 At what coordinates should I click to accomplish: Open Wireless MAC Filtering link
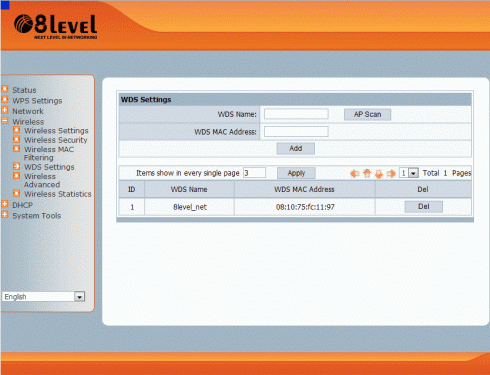pos(49,154)
